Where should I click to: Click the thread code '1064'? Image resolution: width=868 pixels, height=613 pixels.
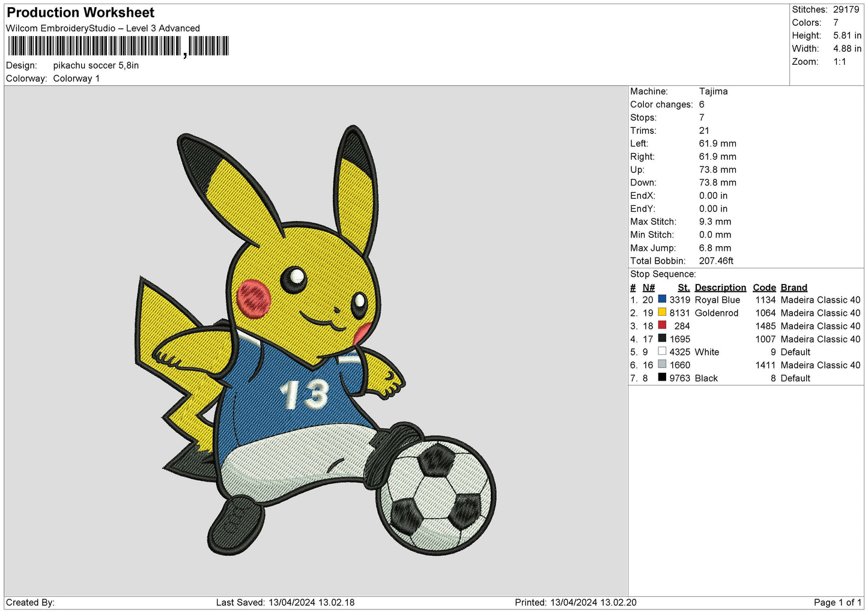(765, 313)
